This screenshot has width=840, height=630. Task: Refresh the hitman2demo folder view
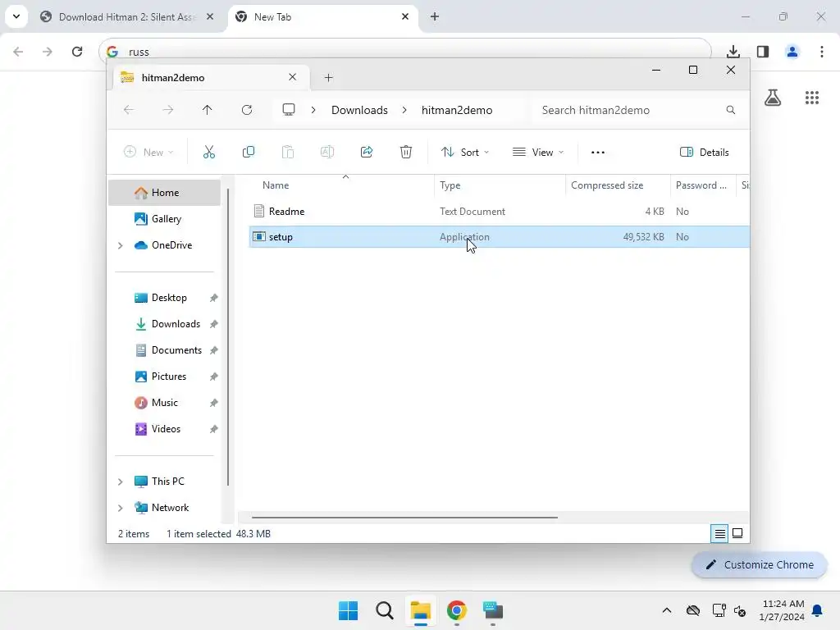point(247,110)
